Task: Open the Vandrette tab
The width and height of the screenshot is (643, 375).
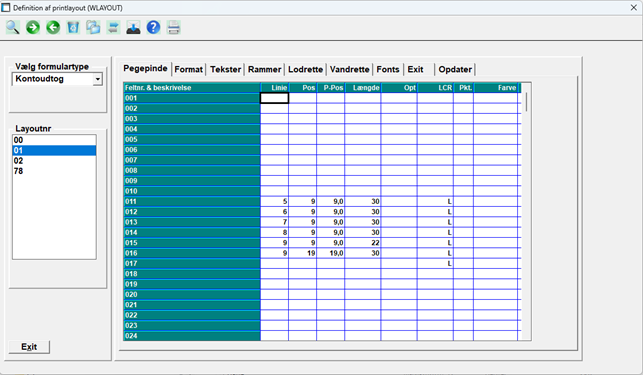Action: [349, 69]
